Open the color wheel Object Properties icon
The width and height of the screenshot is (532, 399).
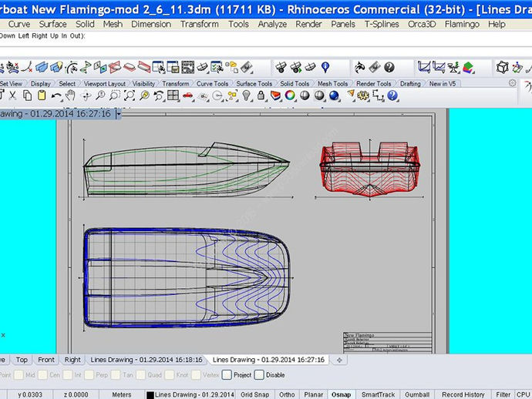click(x=290, y=96)
